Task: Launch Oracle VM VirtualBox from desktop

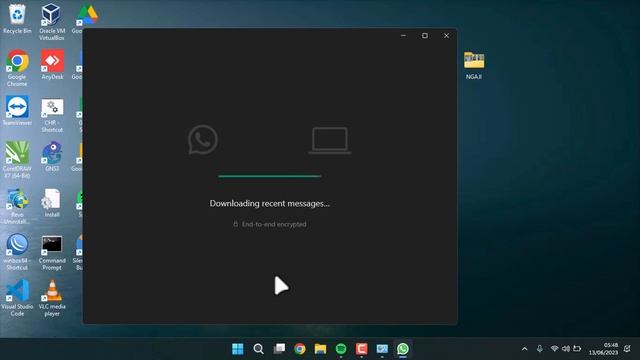Action: 52,22
